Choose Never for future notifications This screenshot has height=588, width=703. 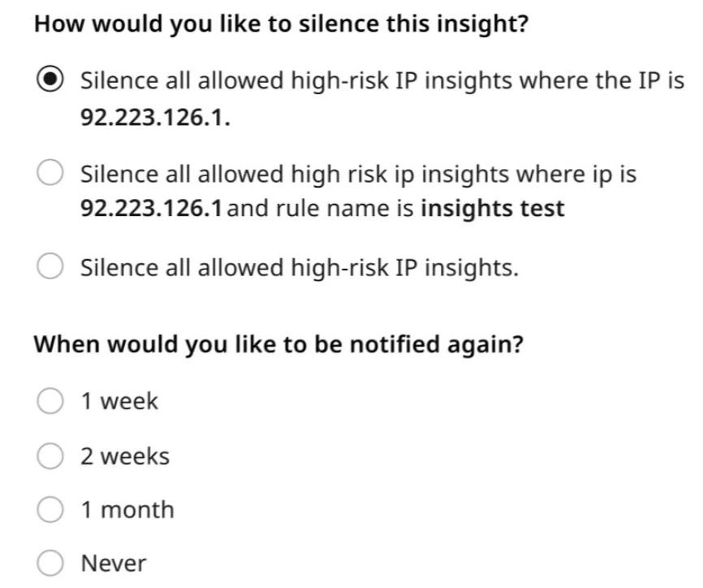pos(50,563)
